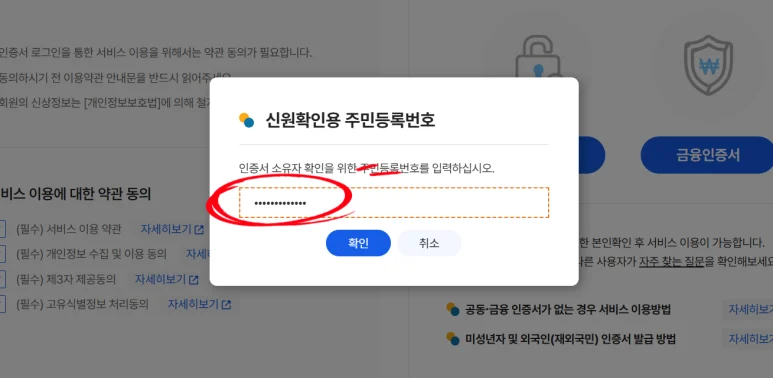Click external-link icon beside 서비스 이용 약관 자세히보기
Image resolution: width=773 pixels, height=378 pixels.
[x=199, y=230]
